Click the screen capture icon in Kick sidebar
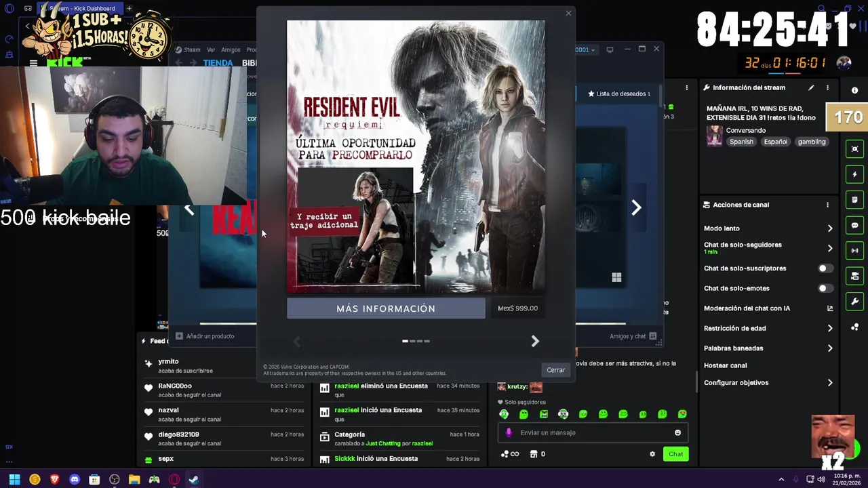 [x=854, y=149]
